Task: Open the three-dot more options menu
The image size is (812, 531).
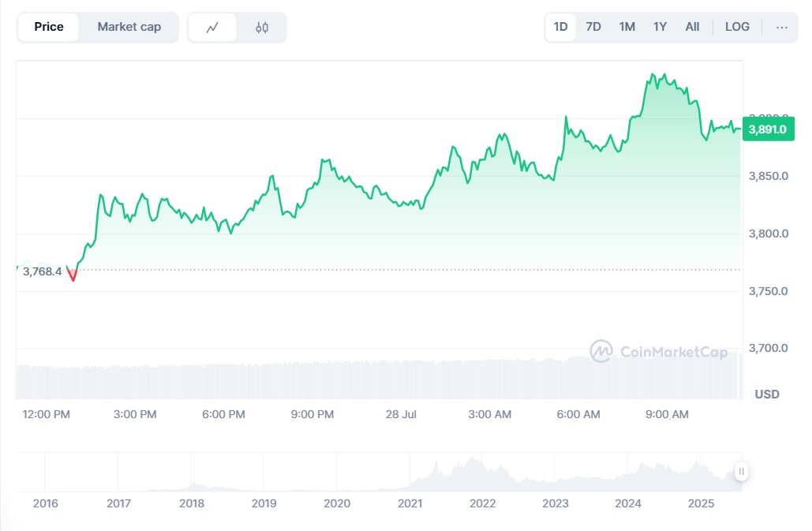Action: 781,27
